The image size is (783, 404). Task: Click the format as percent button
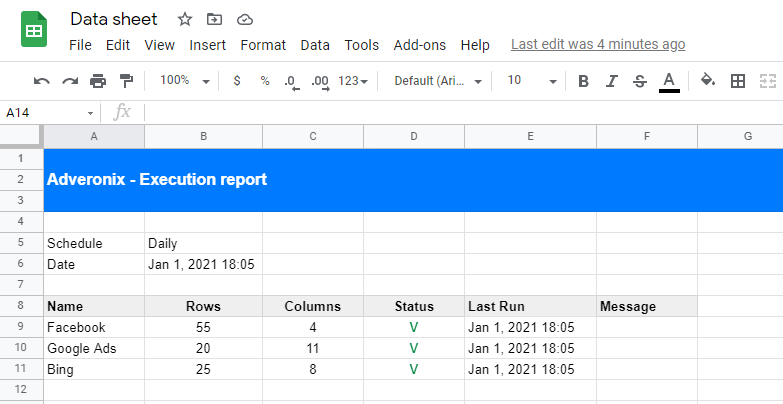(x=265, y=80)
